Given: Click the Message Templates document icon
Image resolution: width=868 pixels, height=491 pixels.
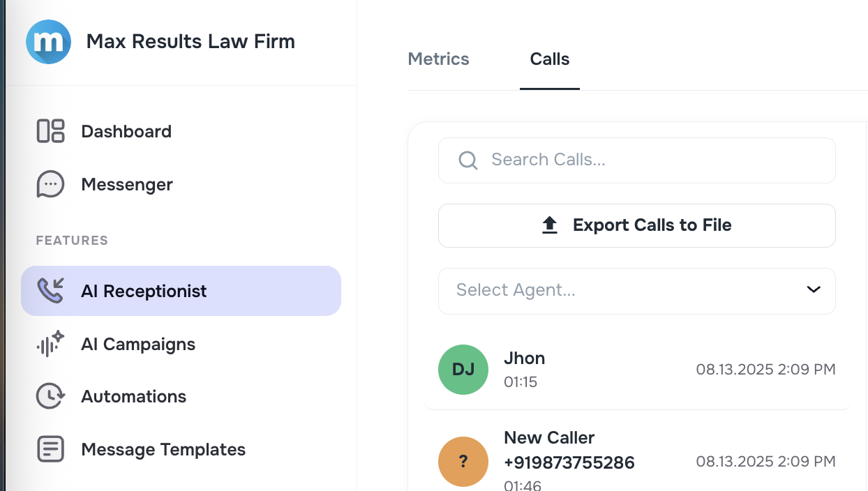Looking at the screenshot, I should (50, 449).
